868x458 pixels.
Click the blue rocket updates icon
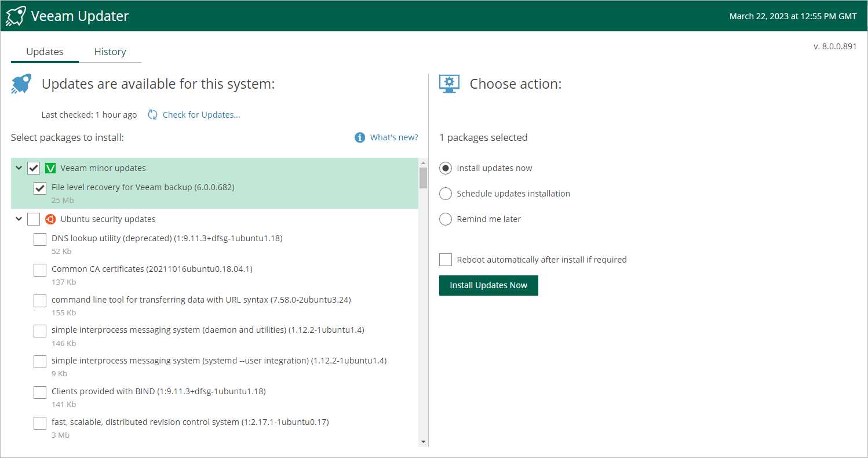[x=21, y=84]
